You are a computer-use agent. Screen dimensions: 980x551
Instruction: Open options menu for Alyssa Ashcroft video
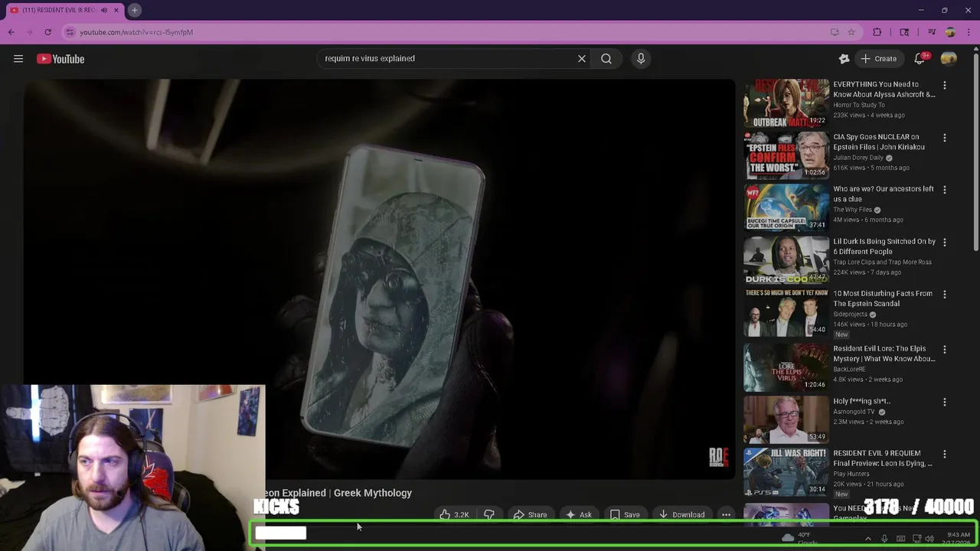(x=945, y=86)
